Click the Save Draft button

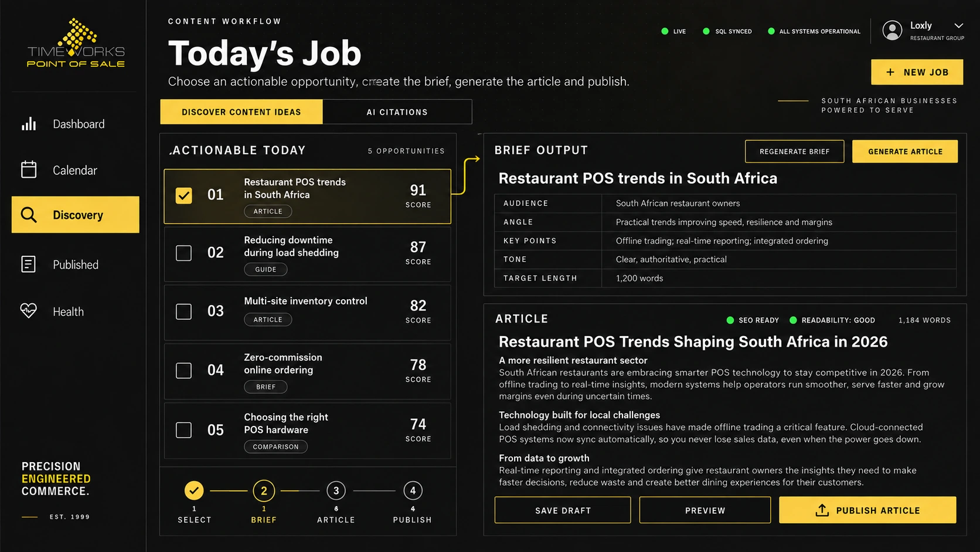(x=563, y=510)
